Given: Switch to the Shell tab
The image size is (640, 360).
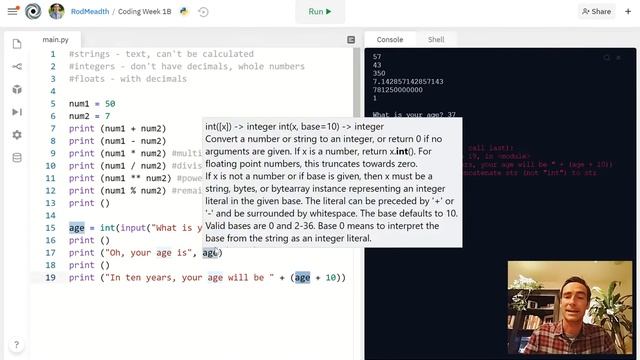Looking at the screenshot, I should pyautogui.click(x=436, y=40).
